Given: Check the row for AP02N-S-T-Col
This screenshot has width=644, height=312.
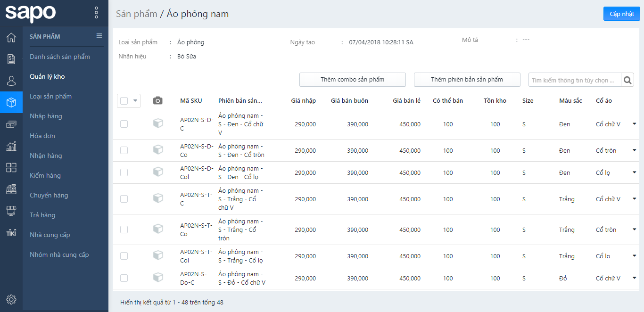Looking at the screenshot, I should tap(124, 256).
